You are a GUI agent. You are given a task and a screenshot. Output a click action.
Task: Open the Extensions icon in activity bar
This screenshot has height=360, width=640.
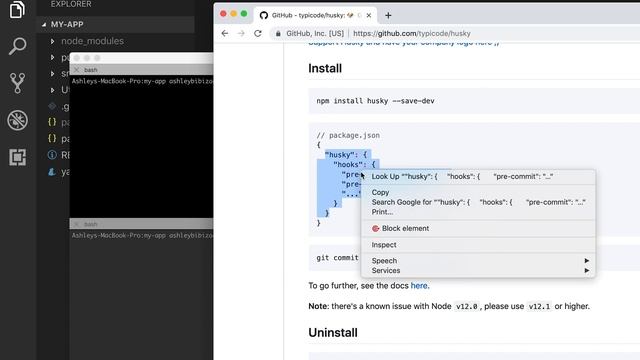17,157
